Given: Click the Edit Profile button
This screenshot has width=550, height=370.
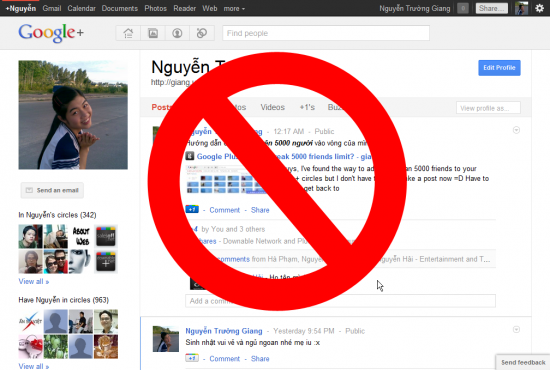Looking at the screenshot, I should tap(499, 68).
